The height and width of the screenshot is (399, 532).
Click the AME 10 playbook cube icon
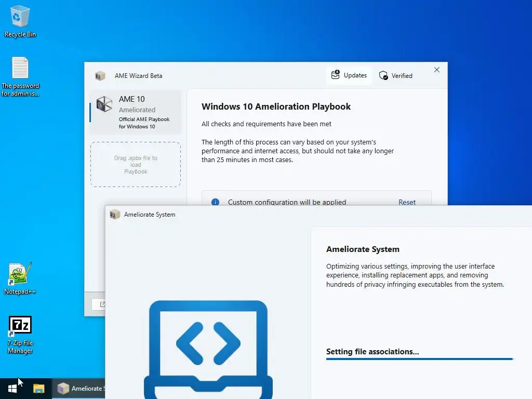[104, 104]
